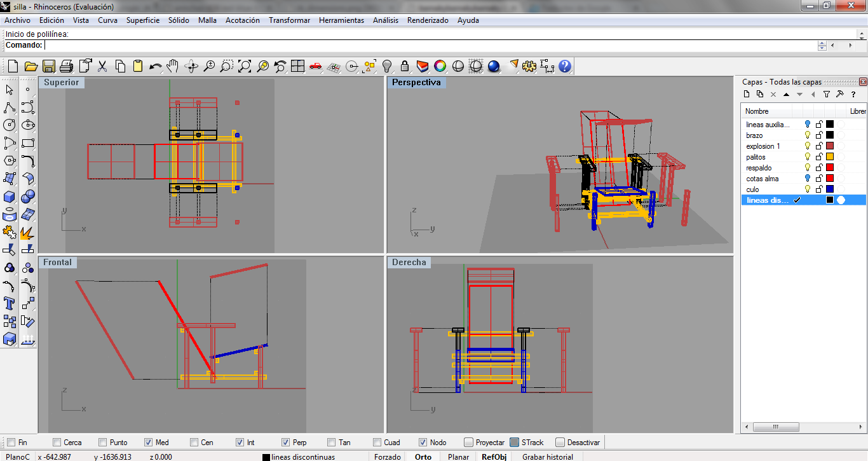Image resolution: width=868 pixels, height=461 pixels.
Task: Click the Explode tool icon
Action: (27, 232)
